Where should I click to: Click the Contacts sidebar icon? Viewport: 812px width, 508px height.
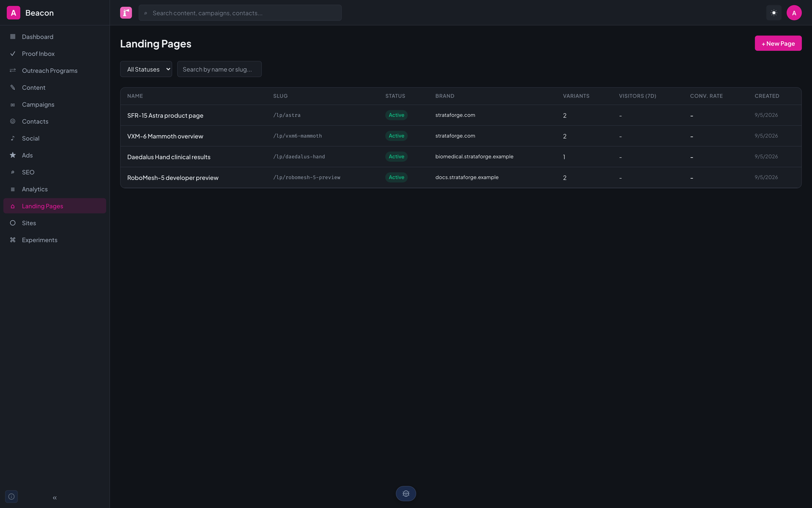click(12, 121)
